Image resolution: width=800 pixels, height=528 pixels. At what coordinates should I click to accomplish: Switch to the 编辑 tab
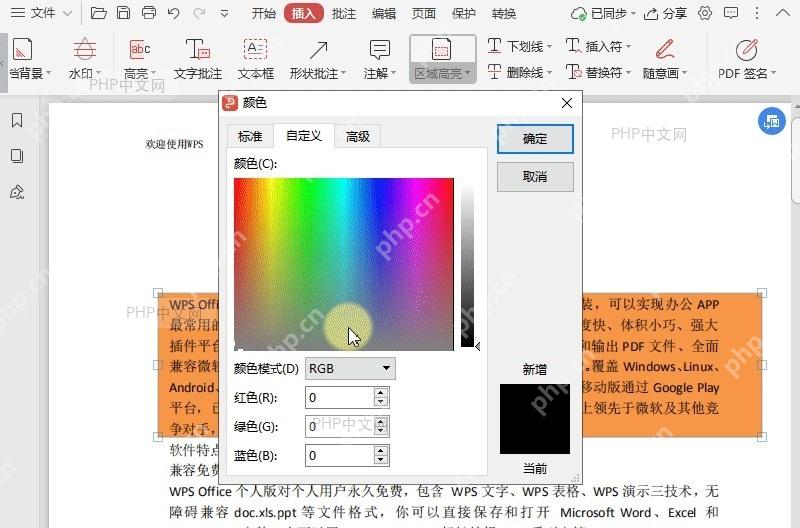(x=384, y=13)
